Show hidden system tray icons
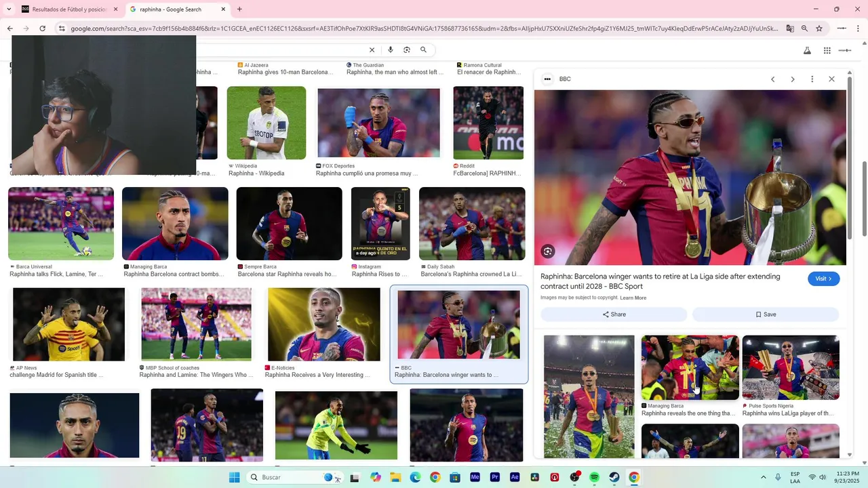Viewport: 868px width, 488px height. (x=763, y=477)
